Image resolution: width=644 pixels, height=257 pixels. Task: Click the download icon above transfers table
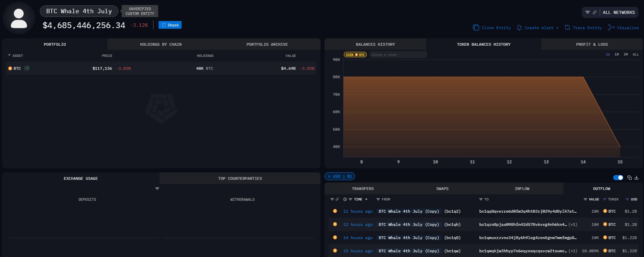tap(636, 178)
